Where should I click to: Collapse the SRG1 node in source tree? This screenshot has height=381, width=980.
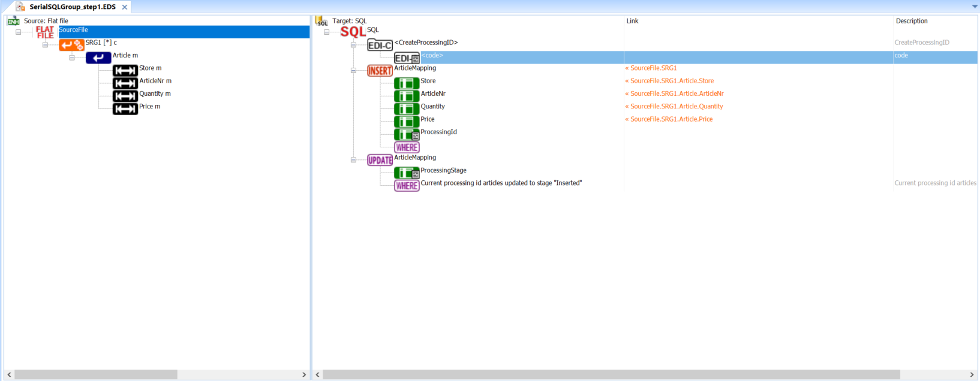[45, 45]
